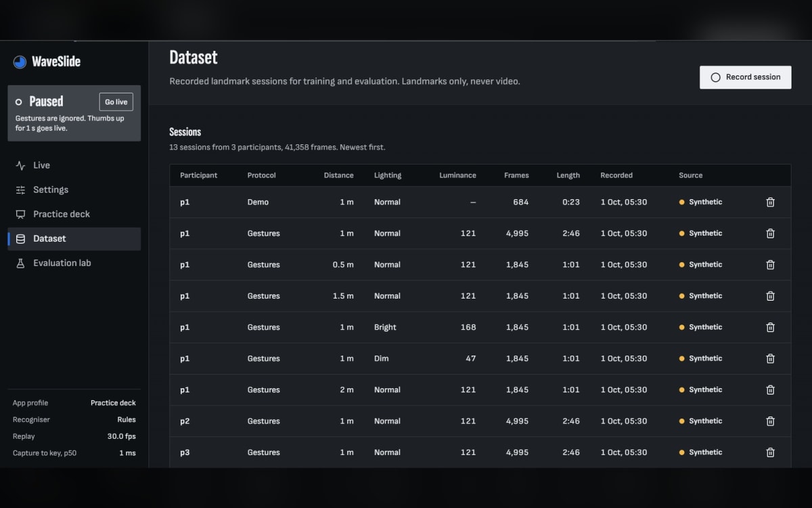Click the Settings sliders icon in the sidebar
This screenshot has width=812, height=508.
20,190
